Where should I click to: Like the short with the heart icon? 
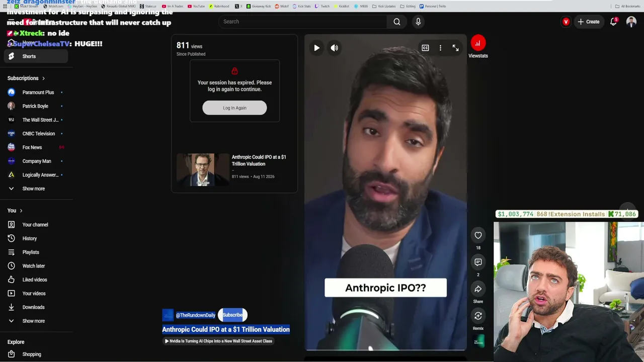(x=478, y=235)
